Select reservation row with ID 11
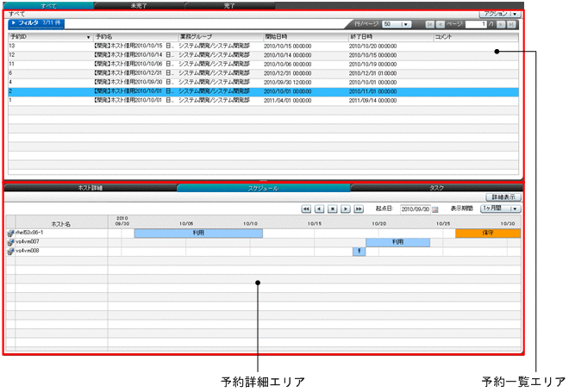Viewport: 569px width, 392px height. 264,65
